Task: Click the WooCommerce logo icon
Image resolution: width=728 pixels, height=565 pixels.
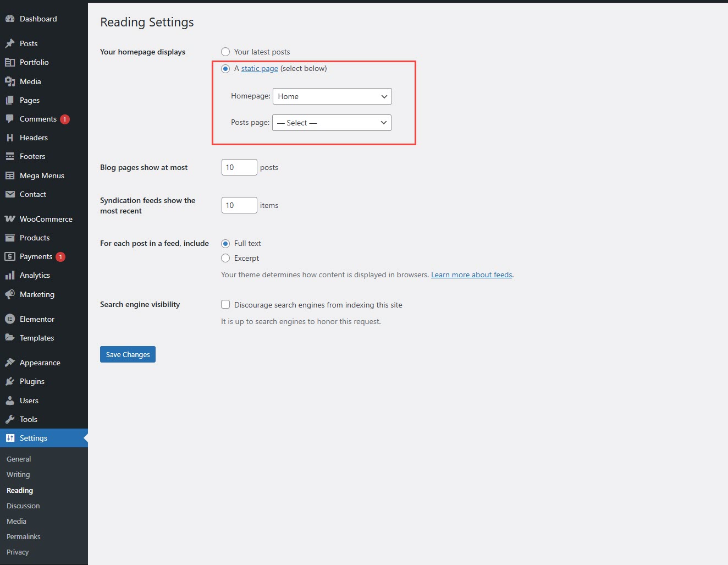Action: [10, 219]
